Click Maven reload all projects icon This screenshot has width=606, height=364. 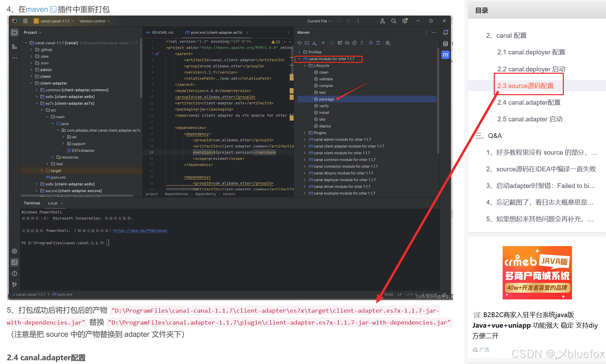point(300,43)
